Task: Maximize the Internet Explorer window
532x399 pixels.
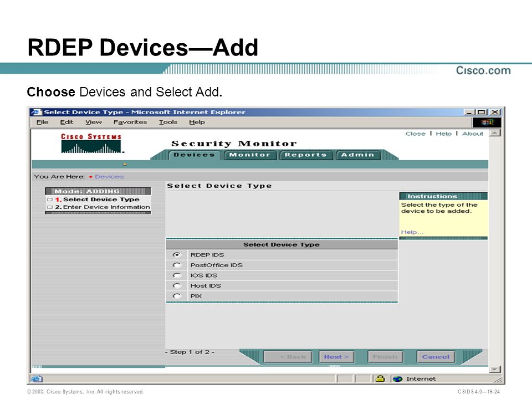Action: tap(480, 112)
